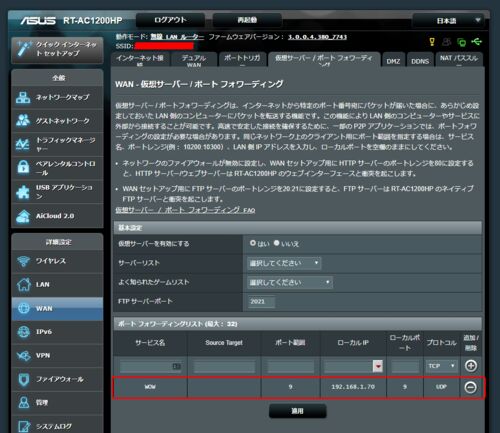
Task: Open the USB Application (USB アプリケーション) puzzle icon
Action: click(x=23, y=192)
